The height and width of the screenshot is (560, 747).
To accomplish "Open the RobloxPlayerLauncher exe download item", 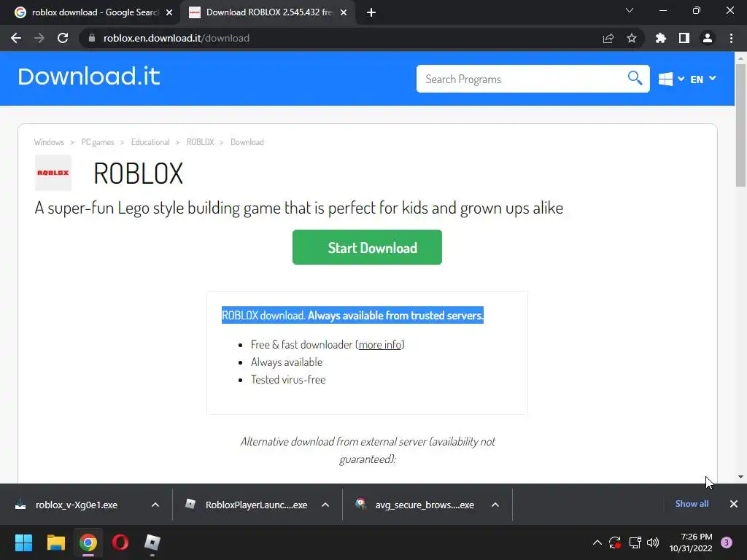I will point(247,505).
